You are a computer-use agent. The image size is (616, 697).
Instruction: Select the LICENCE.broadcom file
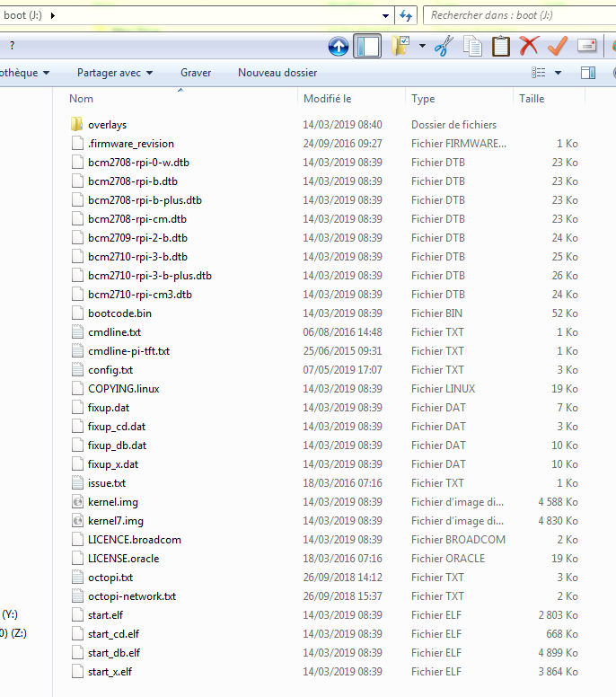[134, 540]
